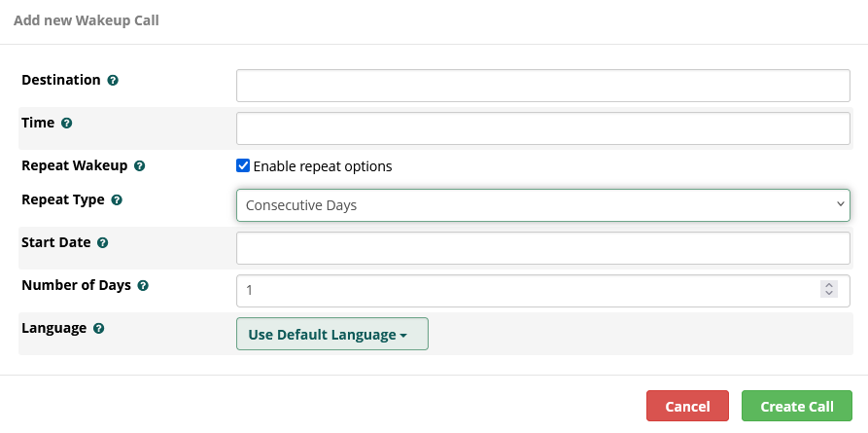Expand the Use Default Language dropdown

(331, 335)
